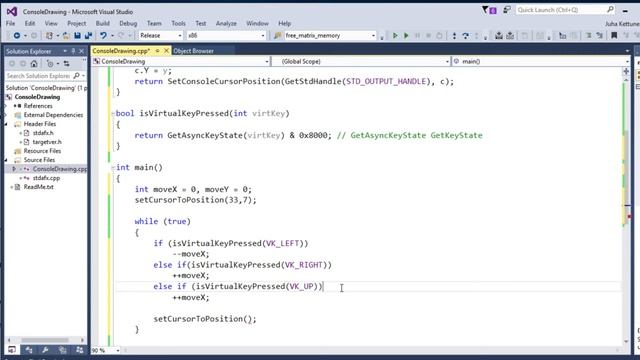This screenshot has width=640, height=360.
Task: Click the bookmark icon in toolbar
Action: coord(614,36)
